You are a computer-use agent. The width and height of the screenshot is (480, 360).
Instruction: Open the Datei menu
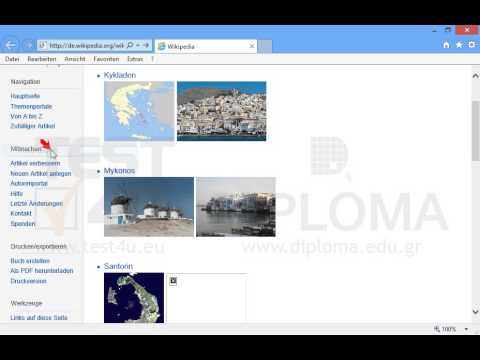coord(12,59)
